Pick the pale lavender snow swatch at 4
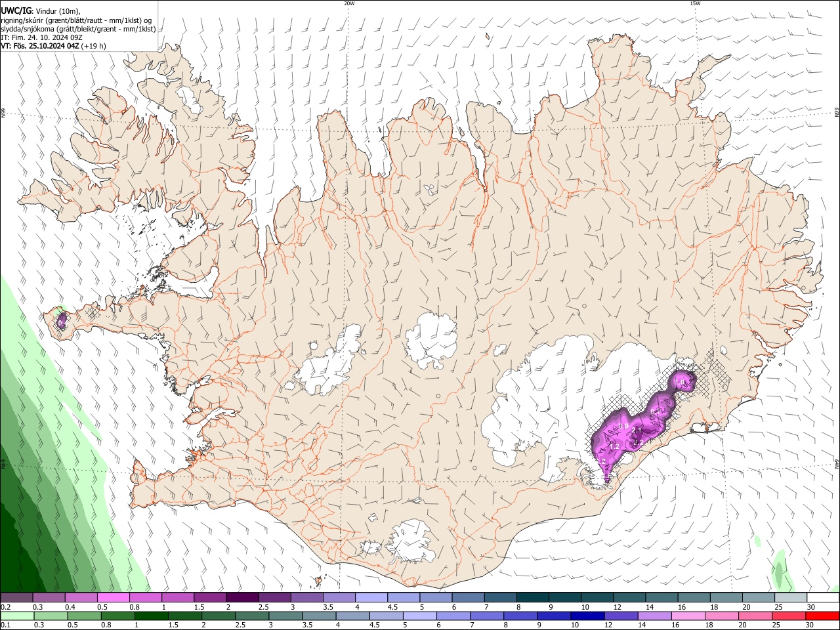 click(371, 597)
